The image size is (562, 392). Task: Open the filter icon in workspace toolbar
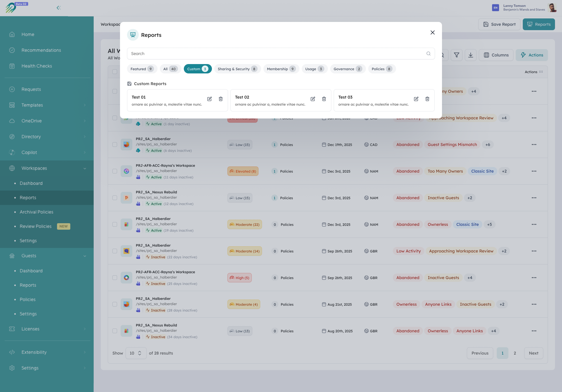457,55
